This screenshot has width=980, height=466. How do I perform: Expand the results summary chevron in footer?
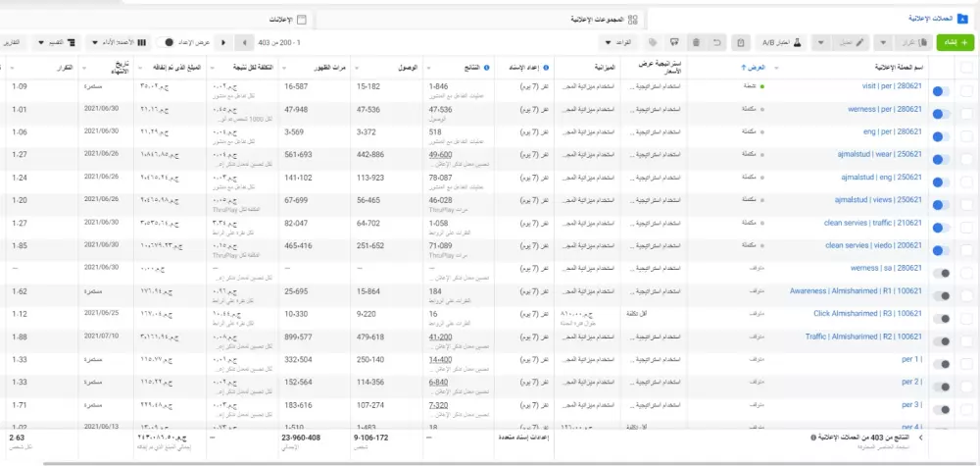[x=920, y=439]
